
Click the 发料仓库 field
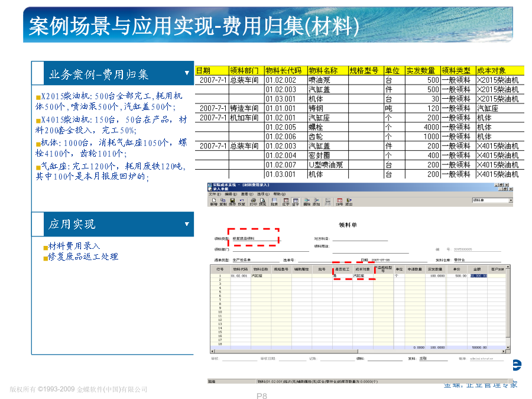coord(477,260)
